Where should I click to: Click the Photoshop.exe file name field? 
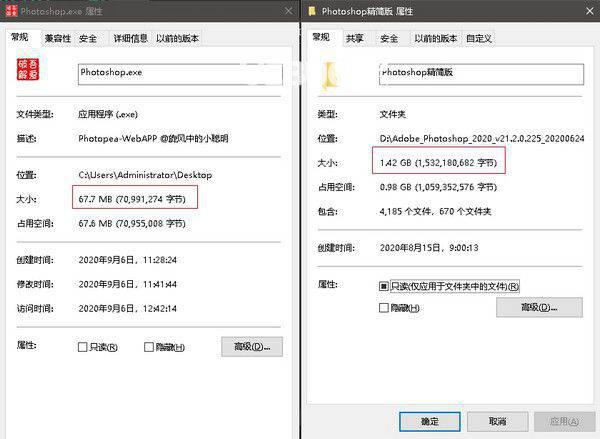coord(180,74)
